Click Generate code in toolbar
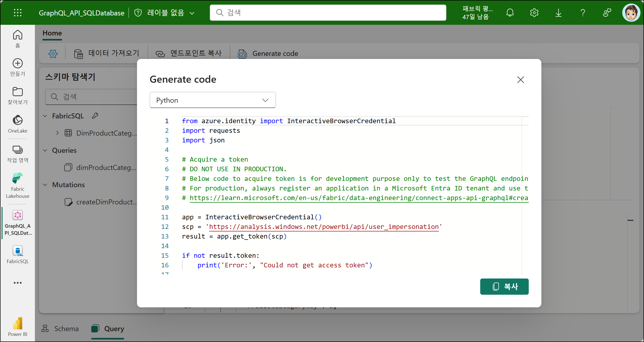 (268, 53)
